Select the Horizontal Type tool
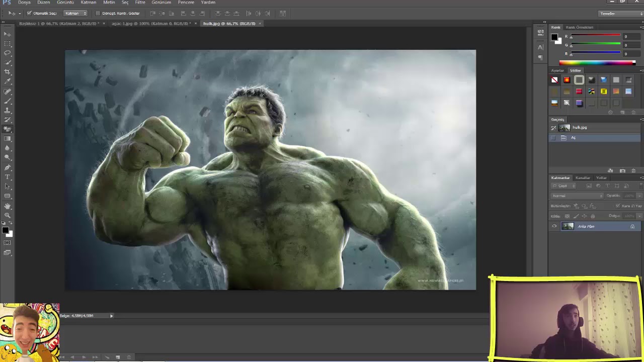644x362 pixels. click(x=8, y=177)
